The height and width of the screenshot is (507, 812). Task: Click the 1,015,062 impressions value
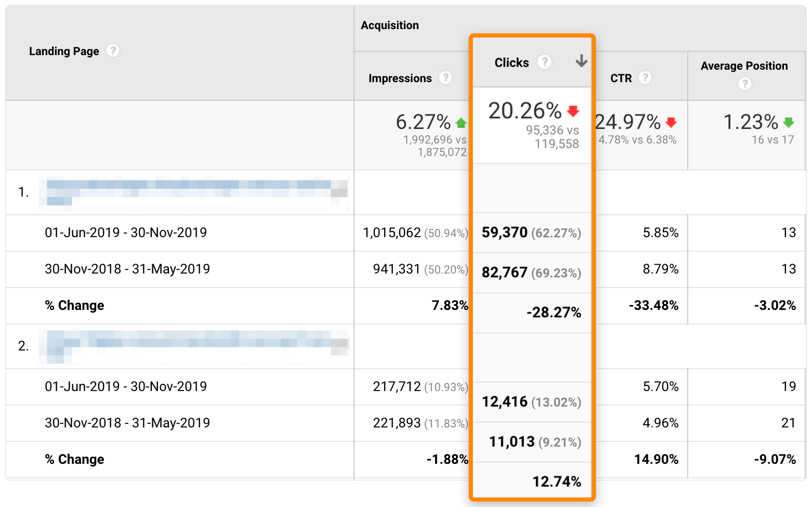[x=391, y=232]
